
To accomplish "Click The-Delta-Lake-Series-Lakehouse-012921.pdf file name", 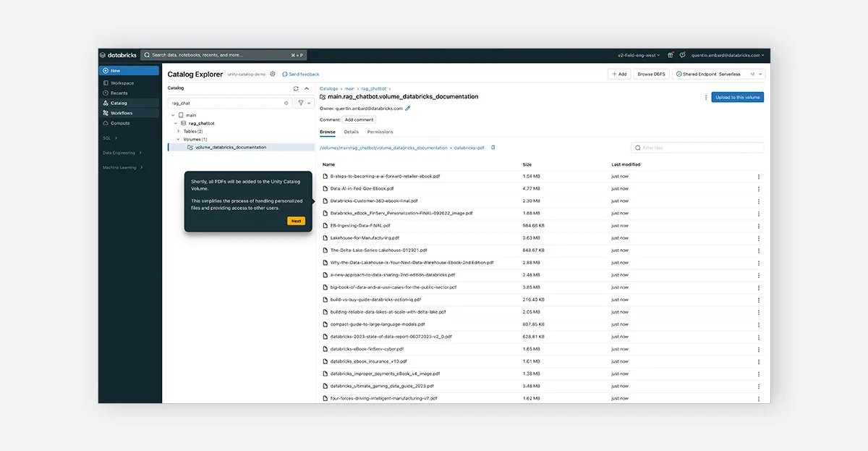I will pyautogui.click(x=379, y=250).
